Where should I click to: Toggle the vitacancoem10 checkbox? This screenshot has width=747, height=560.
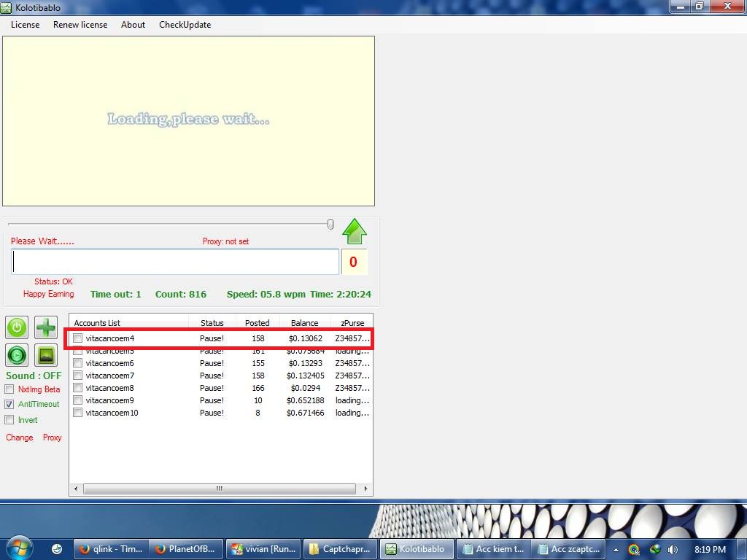(x=77, y=413)
